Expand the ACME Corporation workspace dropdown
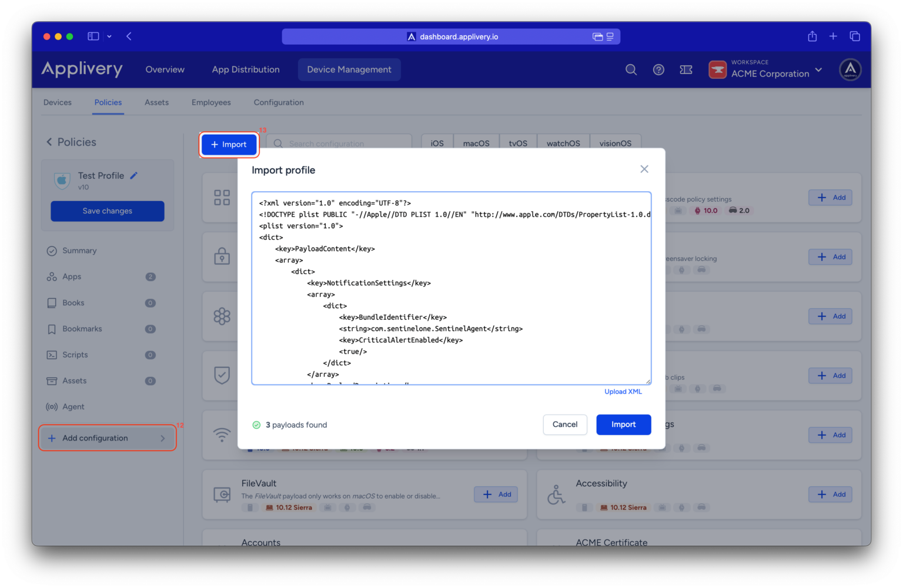Screen dimensions: 903x588 pyautogui.click(x=818, y=70)
